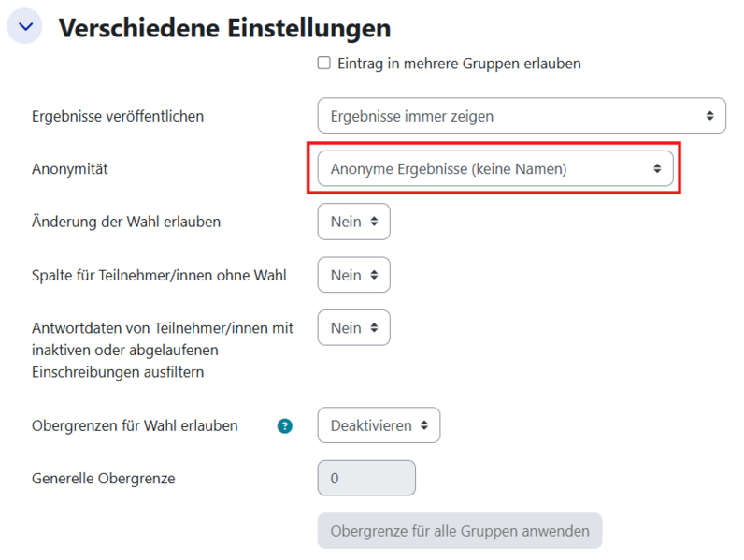Click the 'Änderung der Wahl erlauben' label
The height and width of the screenshot is (560, 744).
[x=126, y=222]
